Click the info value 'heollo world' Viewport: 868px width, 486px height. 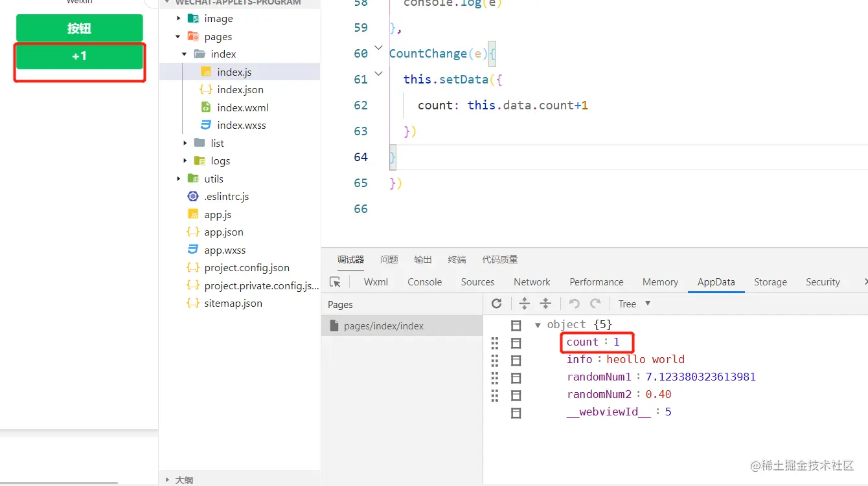pyautogui.click(x=645, y=360)
